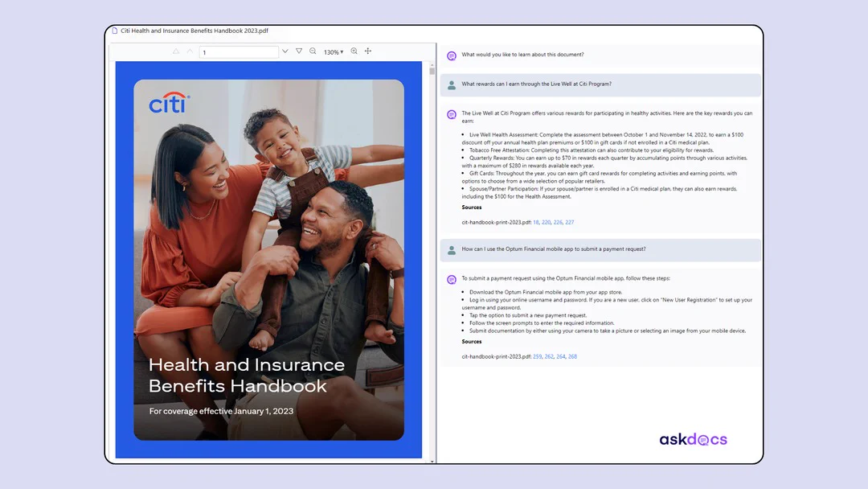Go to the first page using the triangle up icon
The width and height of the screenshot is (868, 489).
176,51
